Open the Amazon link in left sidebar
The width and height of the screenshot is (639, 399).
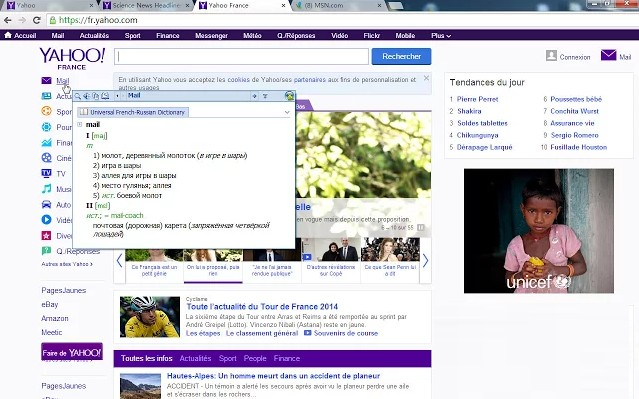point(55,318)
